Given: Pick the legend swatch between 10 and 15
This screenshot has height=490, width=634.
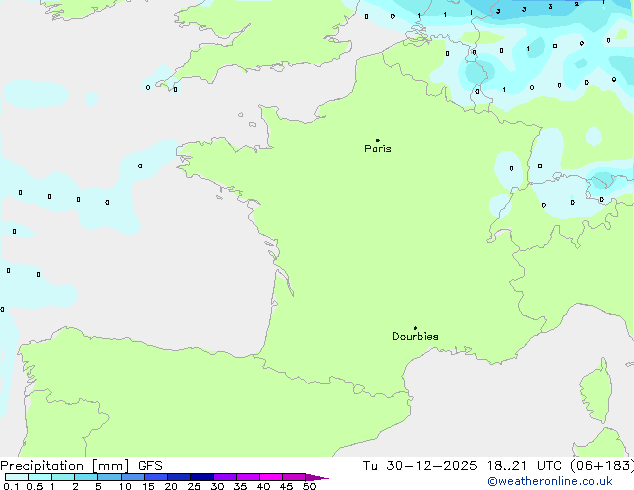Looking at the screenshot, I should pyautogui.click(x=134, y=478).
